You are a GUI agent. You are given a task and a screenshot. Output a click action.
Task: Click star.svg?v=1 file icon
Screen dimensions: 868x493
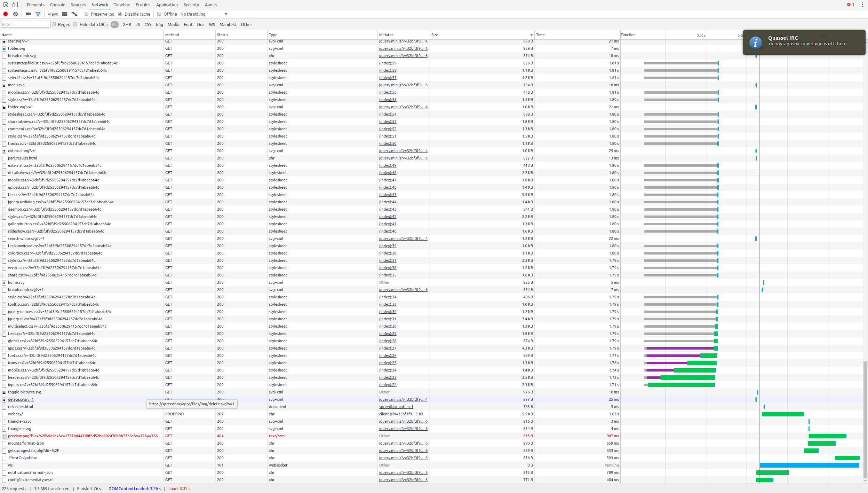[x=4, y=41]
